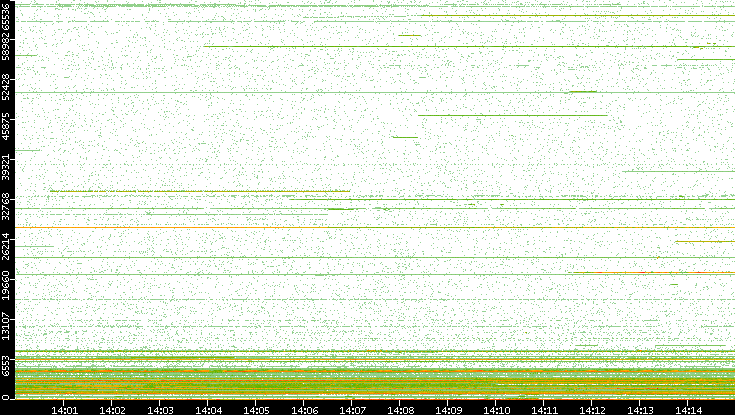Click the 65536 vertical axis label

6,15
